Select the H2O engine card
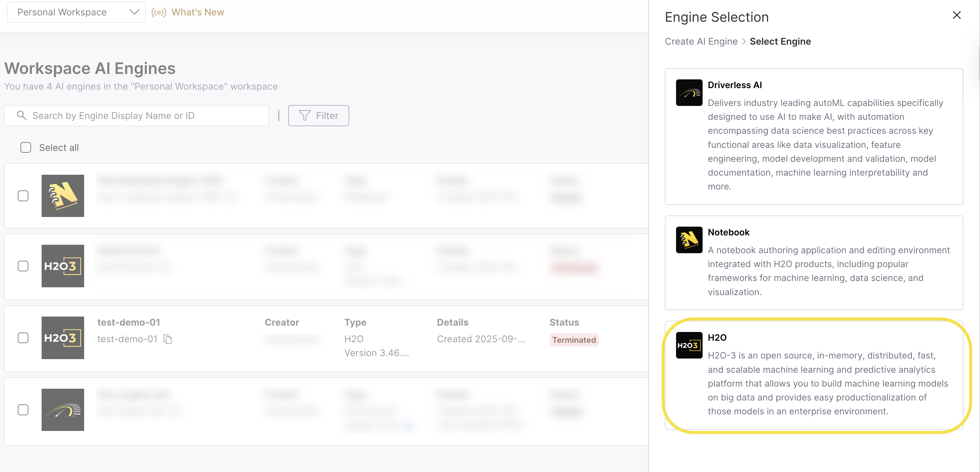980x472 pixels. 814,375
